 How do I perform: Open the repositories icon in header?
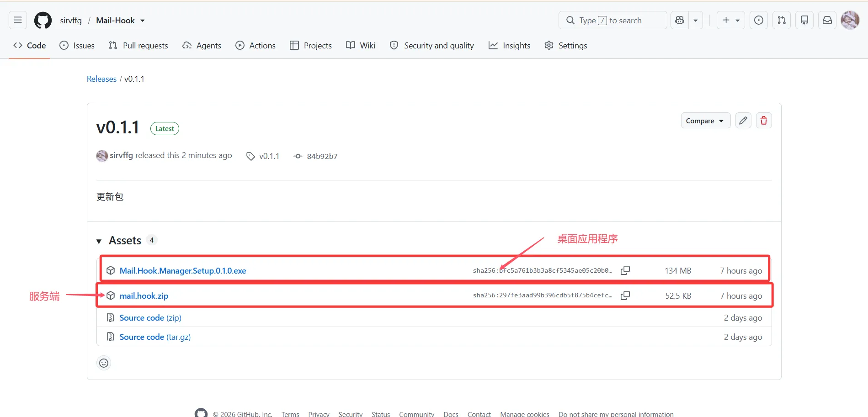tap(804, 20)
